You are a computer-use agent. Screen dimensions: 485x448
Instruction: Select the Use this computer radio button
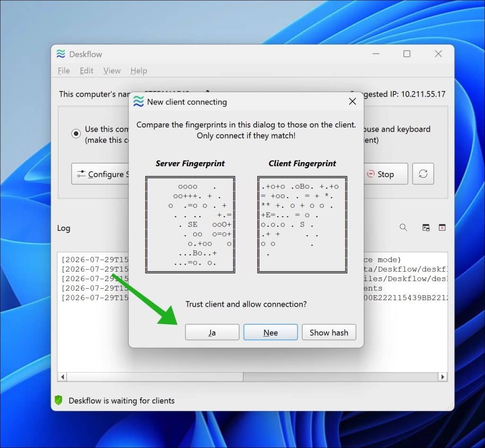point(76,134)
